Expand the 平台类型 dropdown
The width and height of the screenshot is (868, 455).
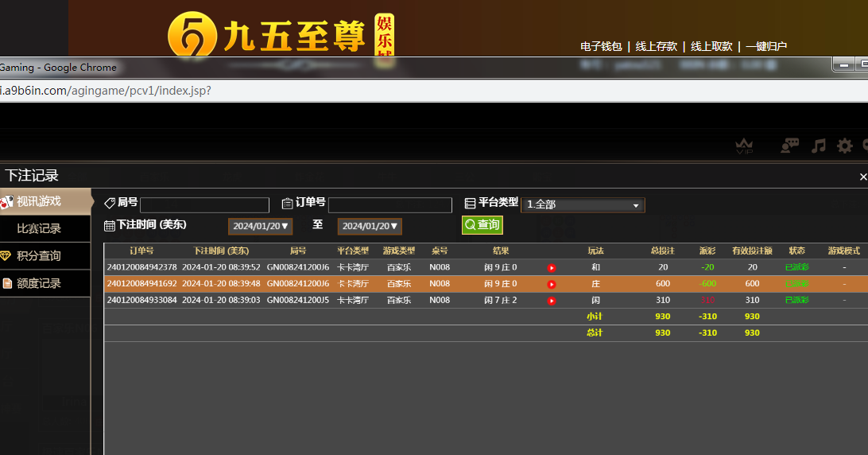[x=583, y=205]
